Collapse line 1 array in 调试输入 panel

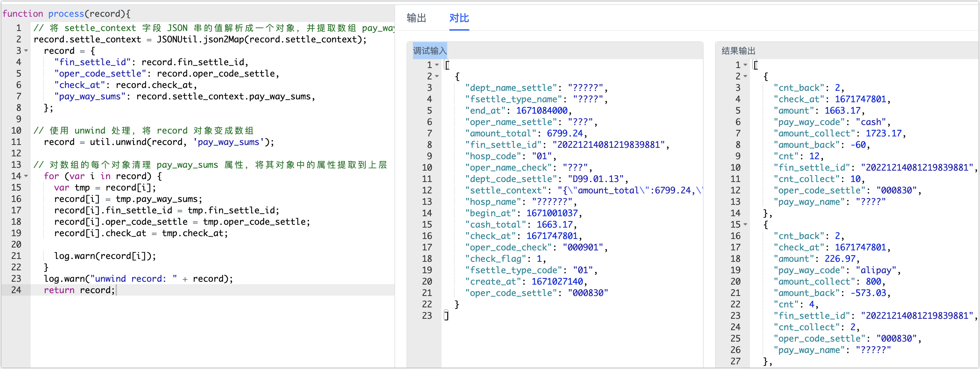point(437,65)
